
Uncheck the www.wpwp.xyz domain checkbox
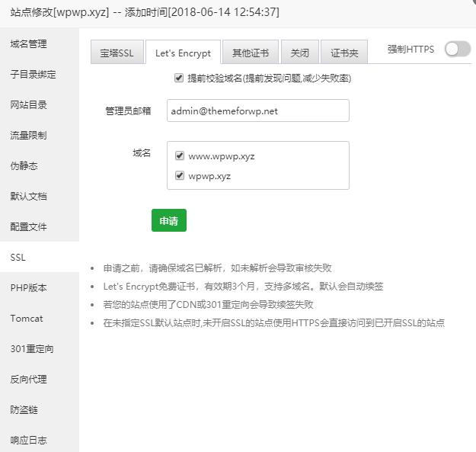click(x=180, y=155)
